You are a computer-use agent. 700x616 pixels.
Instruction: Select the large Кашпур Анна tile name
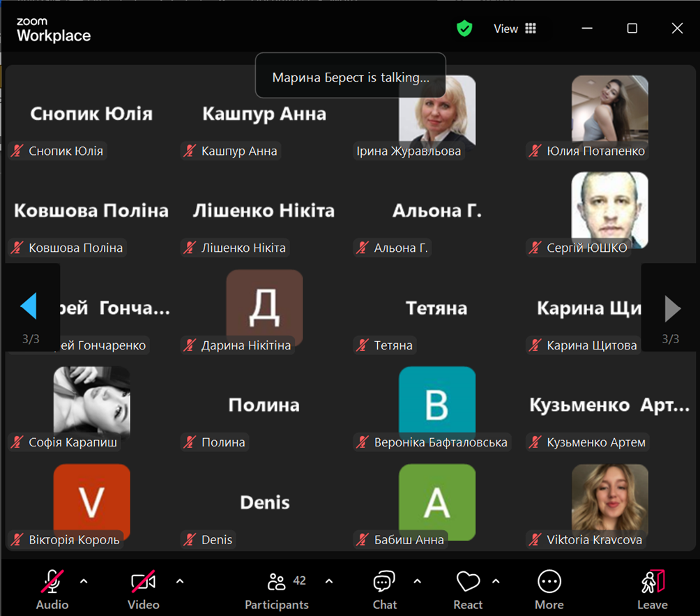pyautogui.click(x=264, y=114)
